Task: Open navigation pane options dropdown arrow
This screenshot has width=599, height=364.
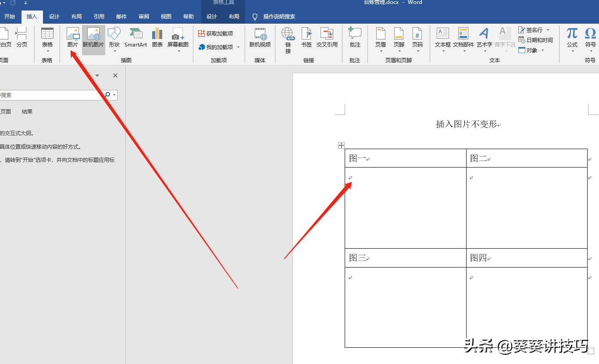Action: [97, 75]
